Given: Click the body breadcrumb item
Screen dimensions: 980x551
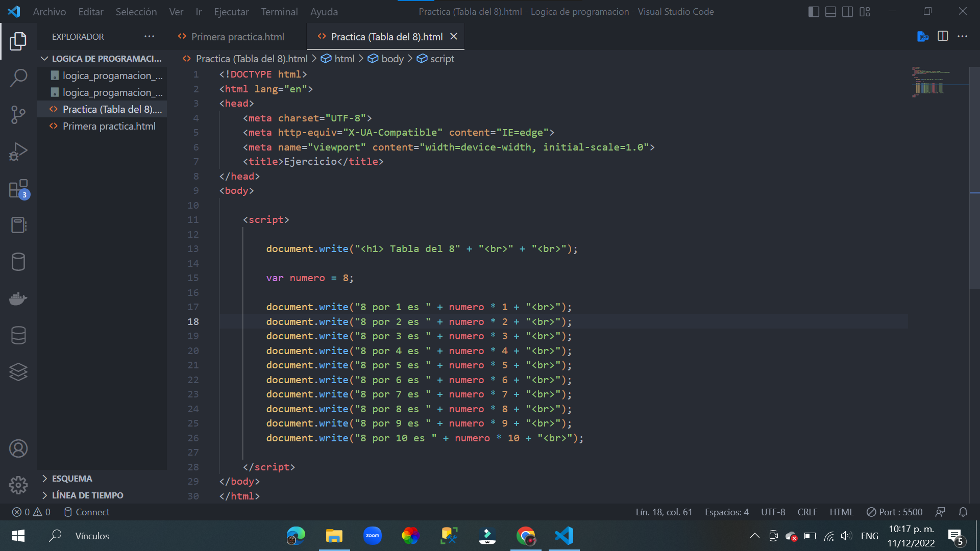Looking at the screenshot, I should tap(385, 59).
